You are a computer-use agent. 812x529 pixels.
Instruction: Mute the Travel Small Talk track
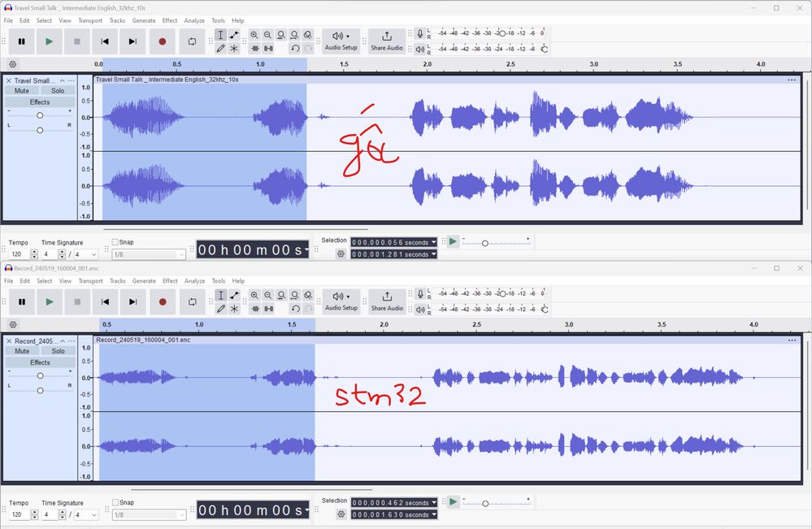(x=22, y=90)
